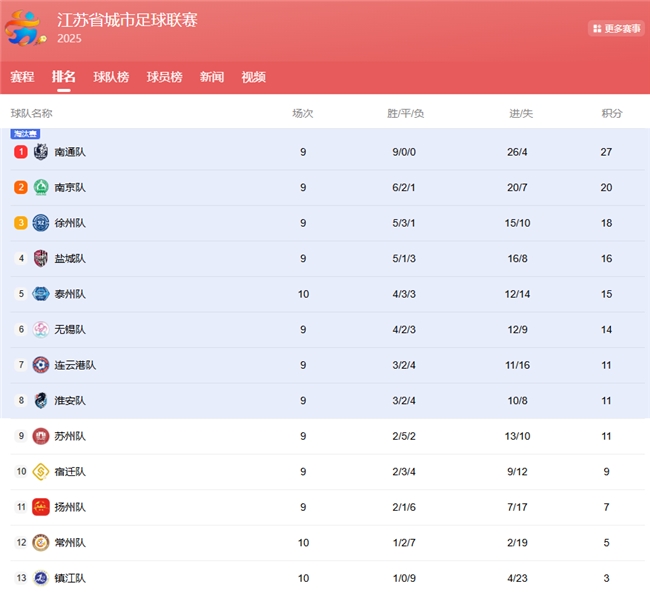The width and height of the screenshot is (650, 595).
Task: Click the Yangzhou team (扬州队) crest icon
Action: (41, 507)
